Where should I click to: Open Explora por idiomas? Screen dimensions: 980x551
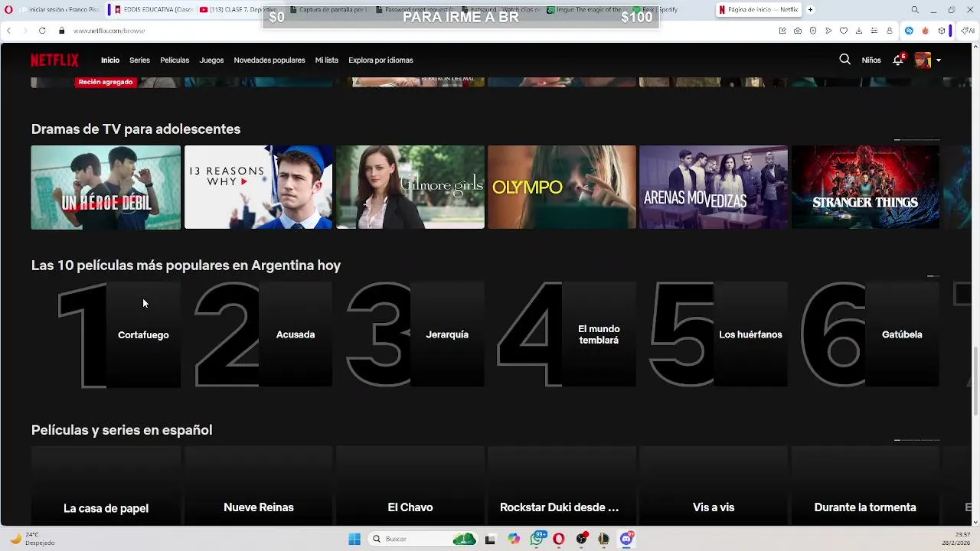pos(381,60)
